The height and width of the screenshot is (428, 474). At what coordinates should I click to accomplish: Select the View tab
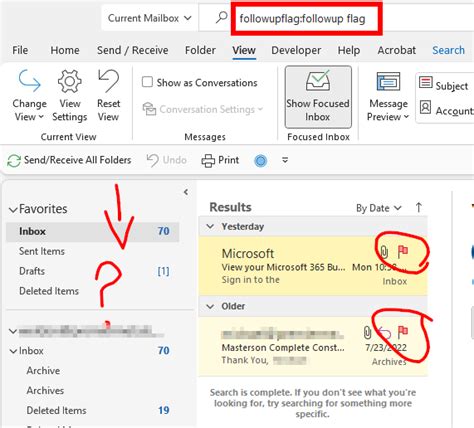(x=244, y=50)
